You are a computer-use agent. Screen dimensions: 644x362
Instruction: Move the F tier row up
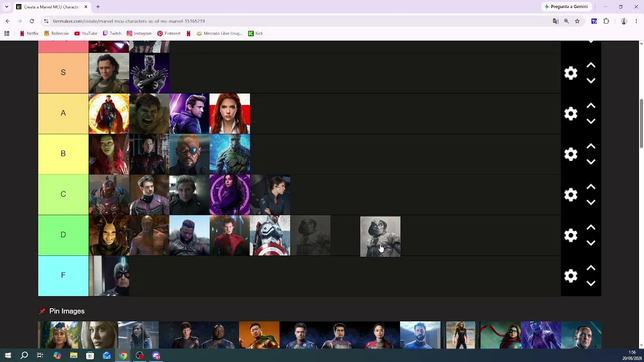coord(591,268)
